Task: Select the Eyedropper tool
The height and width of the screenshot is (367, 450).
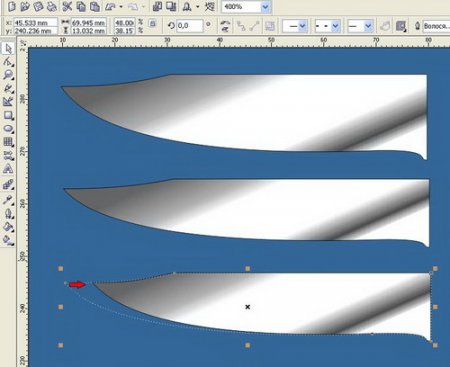Action: [x=8, y=200]
